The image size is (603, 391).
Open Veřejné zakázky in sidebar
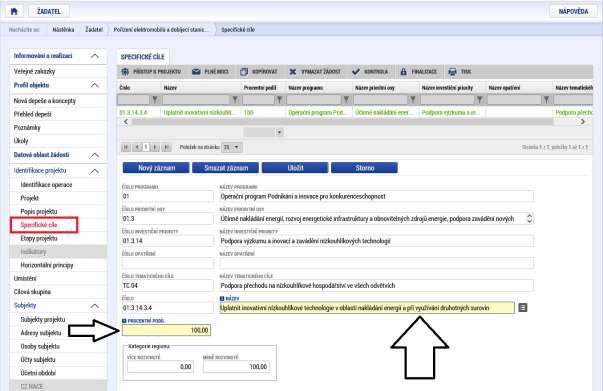pyautogui.click(x=35, y=72)
